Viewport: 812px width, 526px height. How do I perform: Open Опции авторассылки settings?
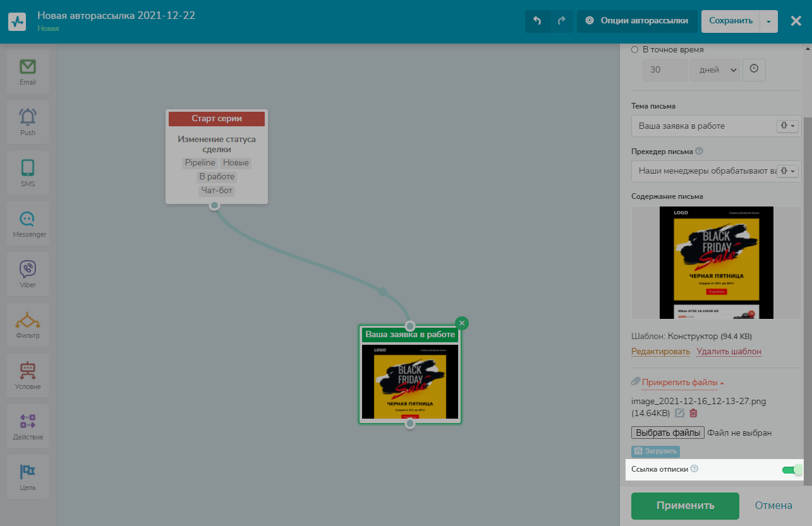click(x=637, y=21)
